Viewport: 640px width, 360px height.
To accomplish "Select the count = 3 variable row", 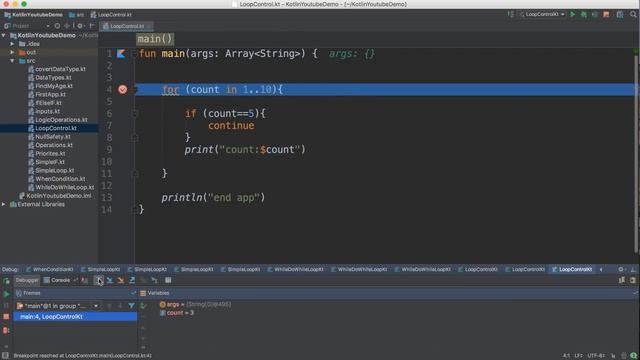I will tap(177, 313).
